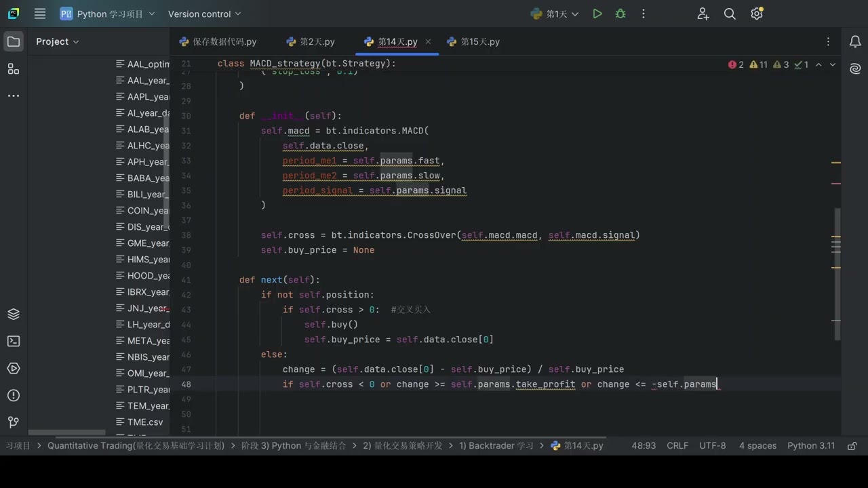Image resolution: width=868 pixels, height=488 pixels.
Task: Go to previous highlighted problem arrow
Action: click(818, 64)
